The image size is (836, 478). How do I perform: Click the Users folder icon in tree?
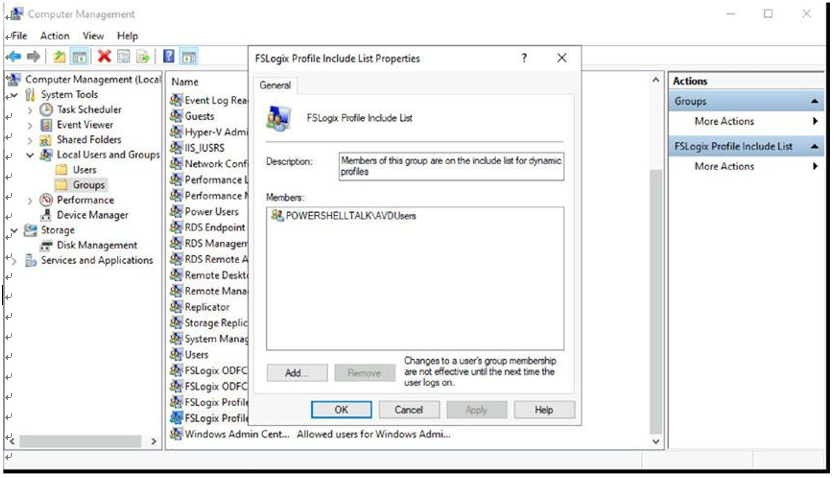click(62, 169)
